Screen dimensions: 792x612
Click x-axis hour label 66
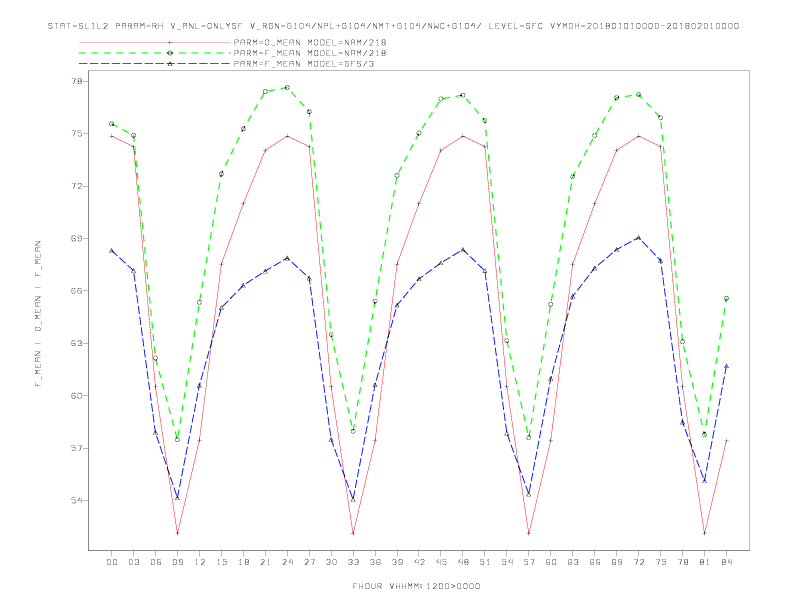point(595,562)
